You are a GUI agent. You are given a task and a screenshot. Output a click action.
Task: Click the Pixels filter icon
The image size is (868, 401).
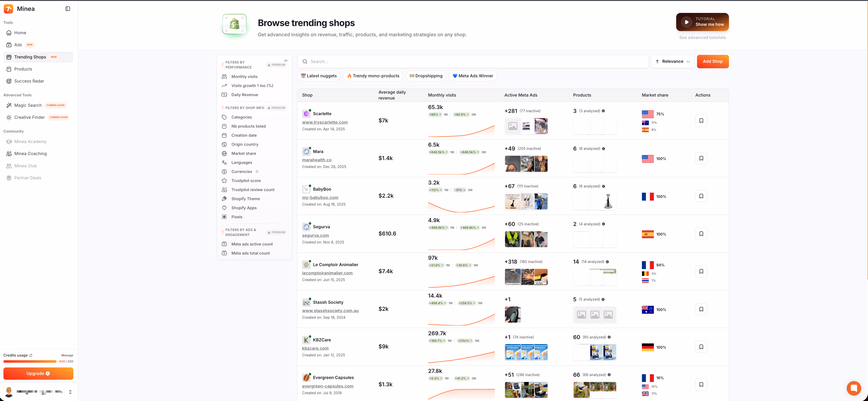[x=224, y=217]
